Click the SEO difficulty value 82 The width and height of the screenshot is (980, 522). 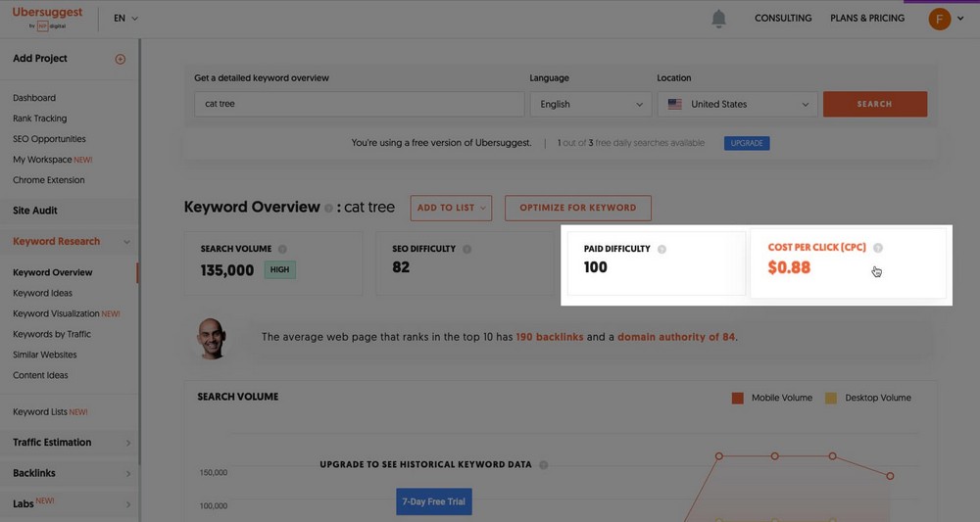pyautogui.click(x=401, y=268)
